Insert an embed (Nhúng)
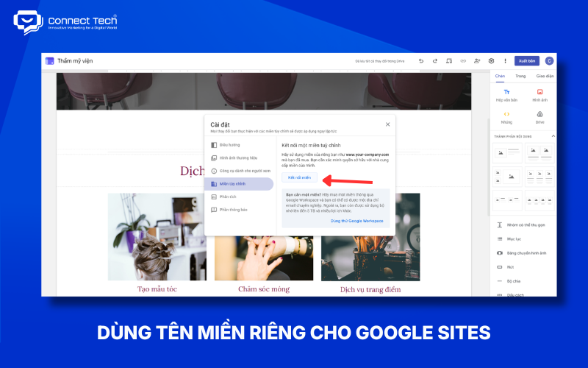588x368 pixels. click(506, 117)
